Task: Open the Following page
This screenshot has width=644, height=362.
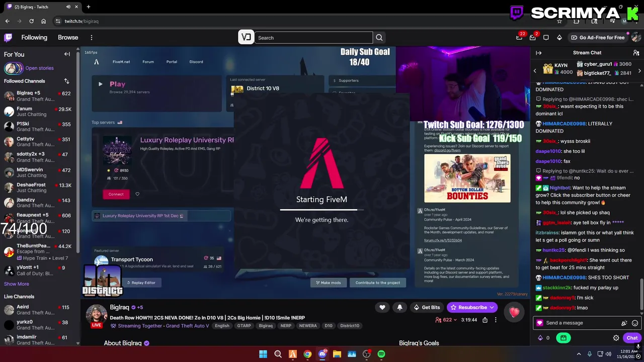Action: coord(34,37)
